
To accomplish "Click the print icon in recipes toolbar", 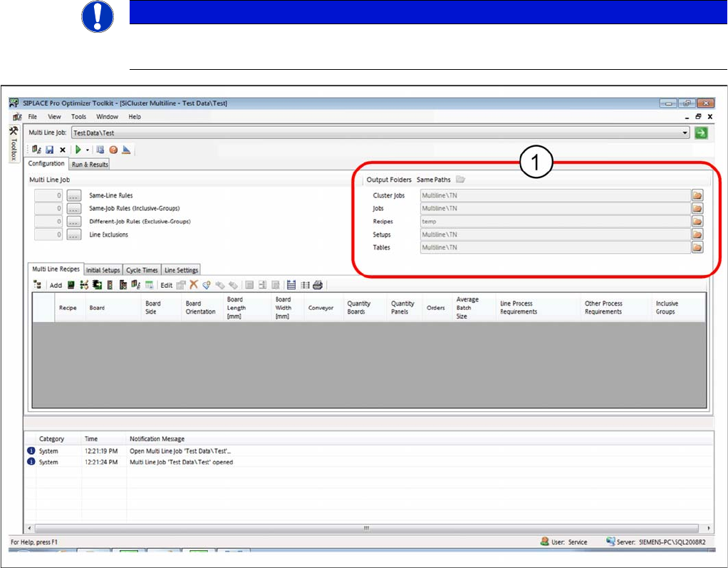I will point(318,285).
